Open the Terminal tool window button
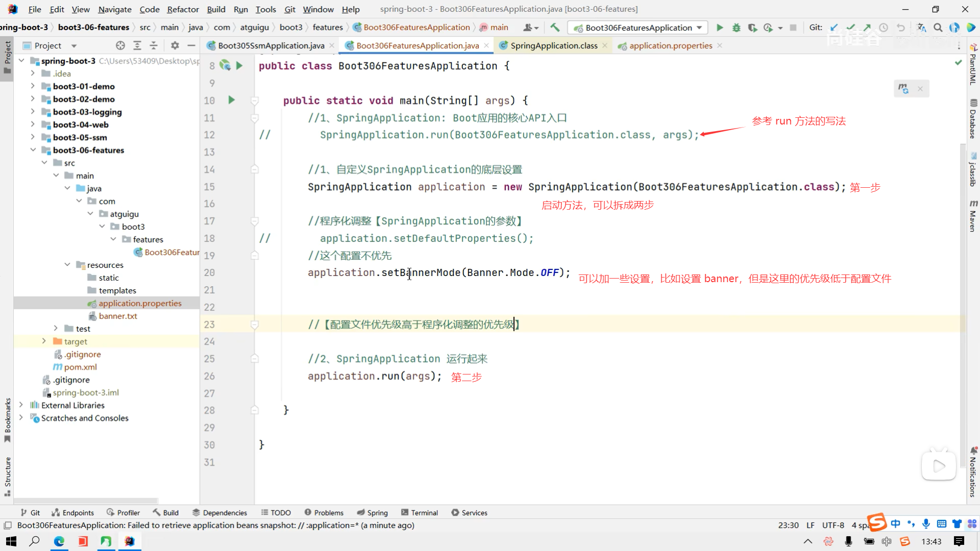This screenshot has width=980, height=551. (420, 513)
